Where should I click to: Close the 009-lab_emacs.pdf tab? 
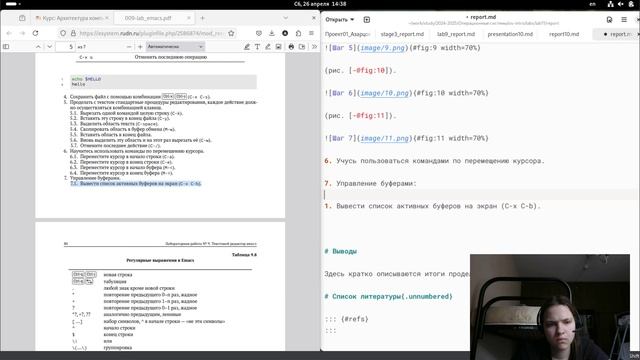click(x=189, y=18)
